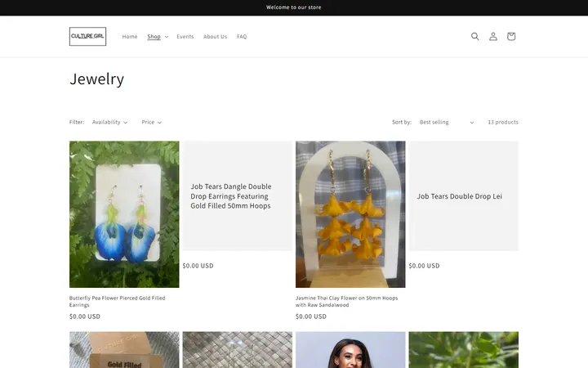The height and width of the screenshot is (368, 588).
Task: Click the 'Filter:' label
Action: click(x=77, y=122)
